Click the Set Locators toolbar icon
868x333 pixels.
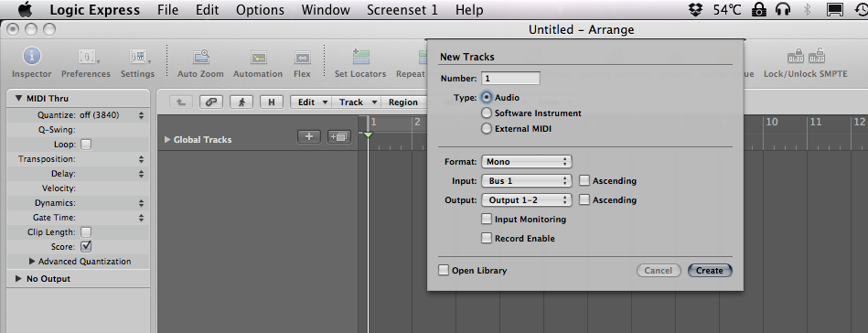(x=360, y=57)
